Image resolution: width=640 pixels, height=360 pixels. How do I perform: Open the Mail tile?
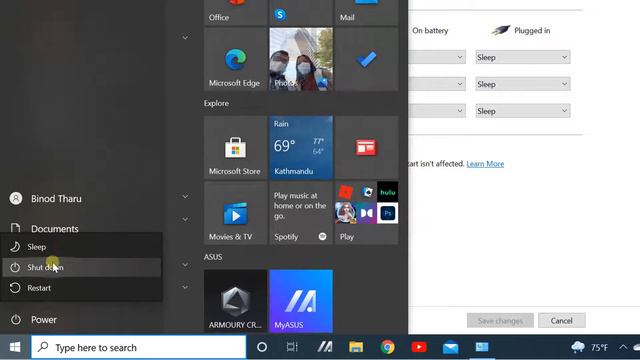(366, 13)
